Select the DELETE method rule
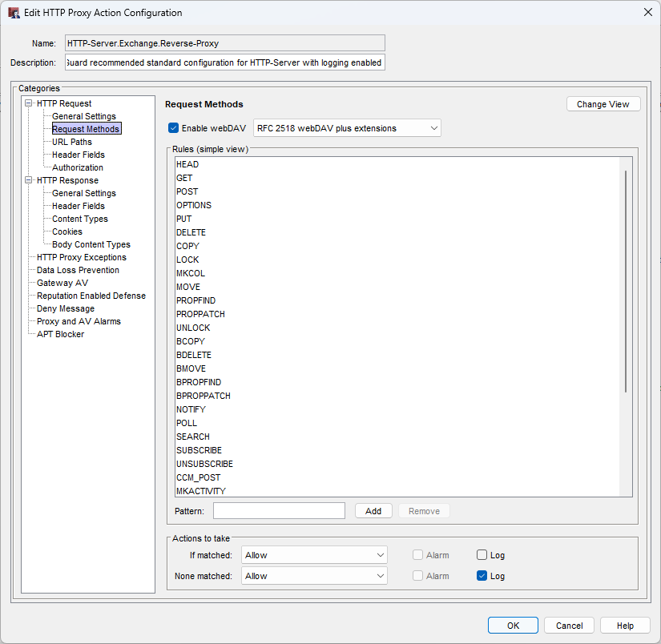Viewport: 661px width, 644px height. point(191,232)
